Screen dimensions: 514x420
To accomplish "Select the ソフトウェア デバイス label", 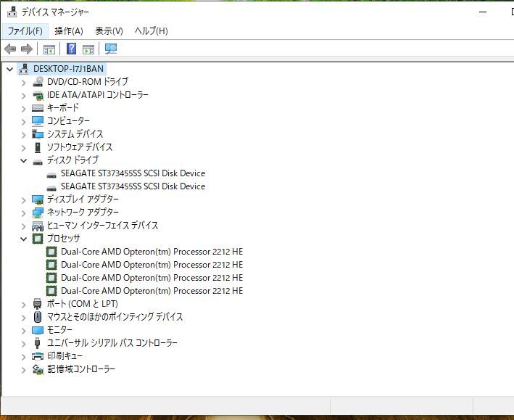I will tap(80, 147).
